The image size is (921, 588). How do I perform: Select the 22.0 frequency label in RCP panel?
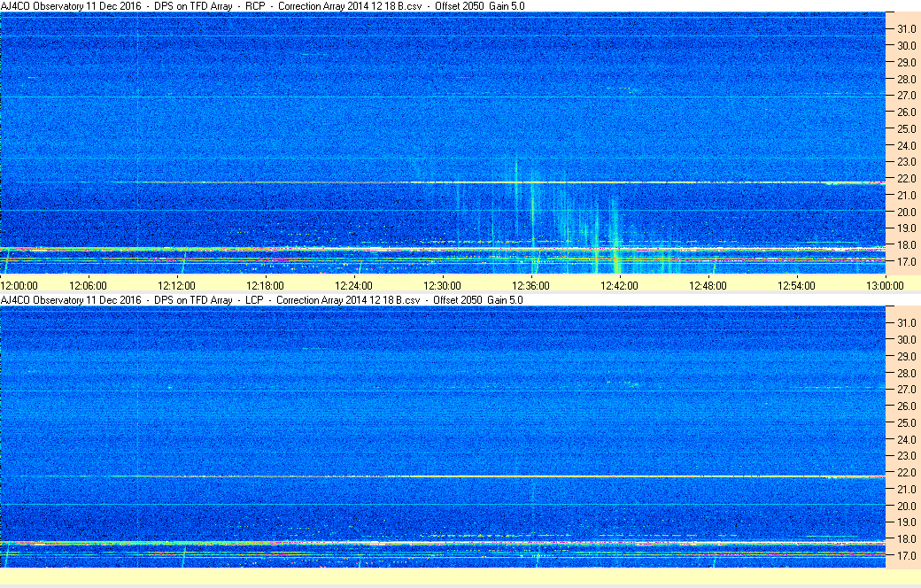point(906,179)
